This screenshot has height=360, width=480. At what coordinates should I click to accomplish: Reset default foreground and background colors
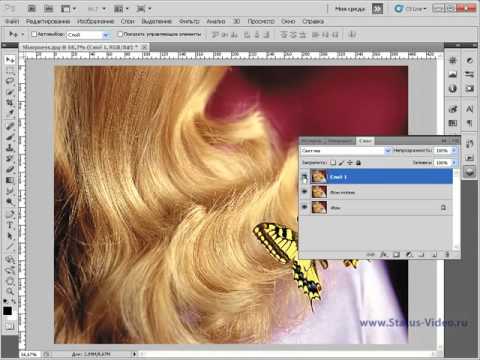[x=5, y=302]
